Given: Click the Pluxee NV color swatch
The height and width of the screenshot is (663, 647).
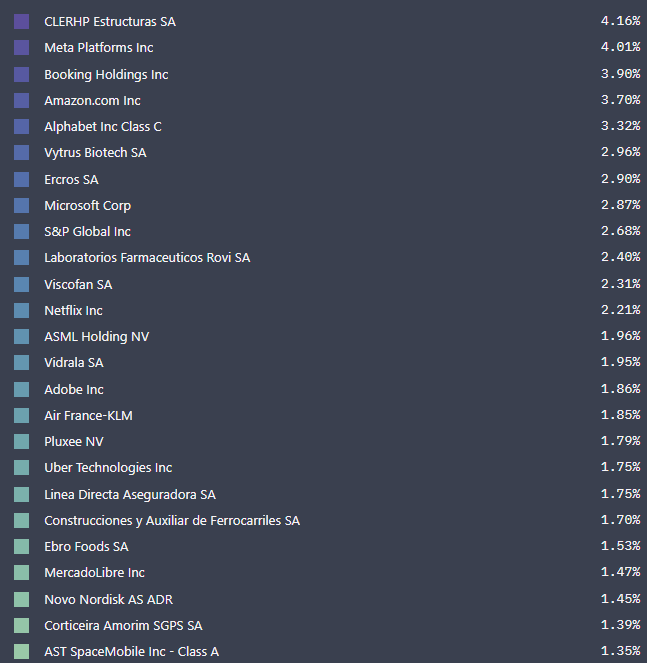Looking at the screenshot, I should [x=22, y=441].
